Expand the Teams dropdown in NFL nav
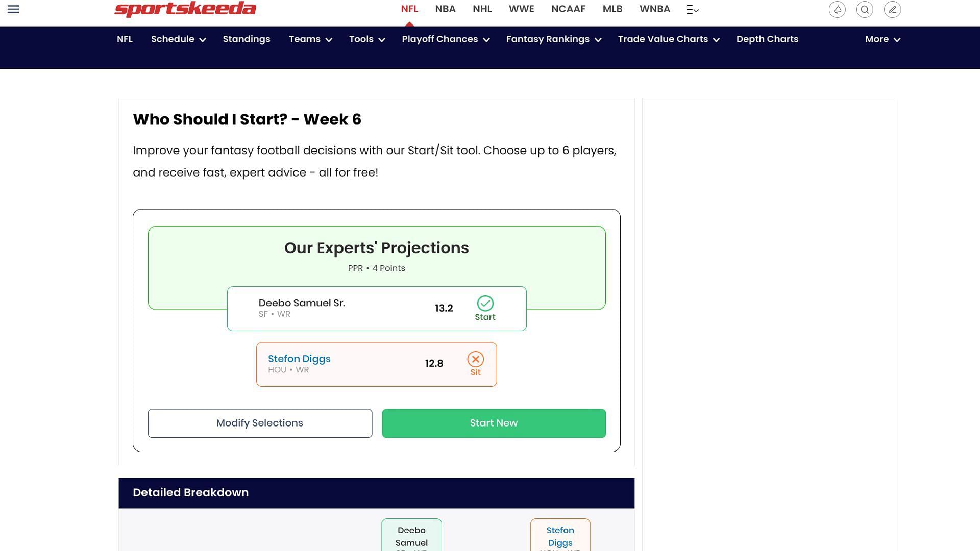This screenshot has width=980, height=551. click(310, 38)
